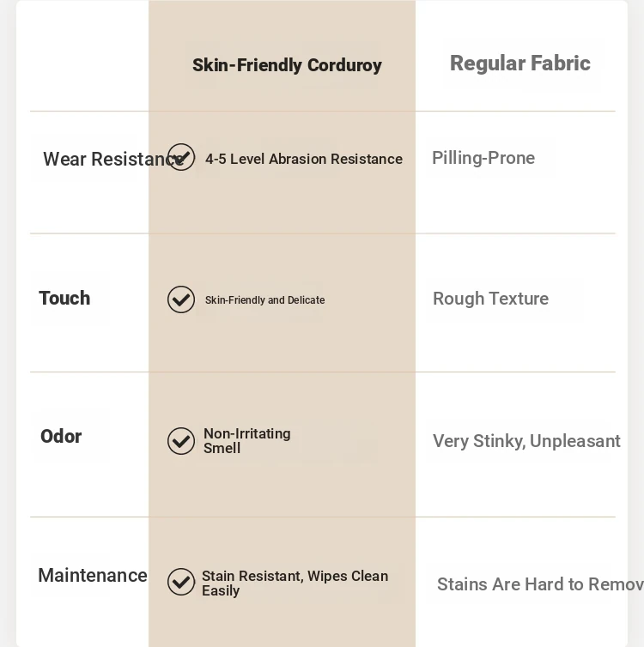Image resolution: width=644 pixels, height=647 pixels.
Task: Click the Touch row label
Action: [64, 299]
